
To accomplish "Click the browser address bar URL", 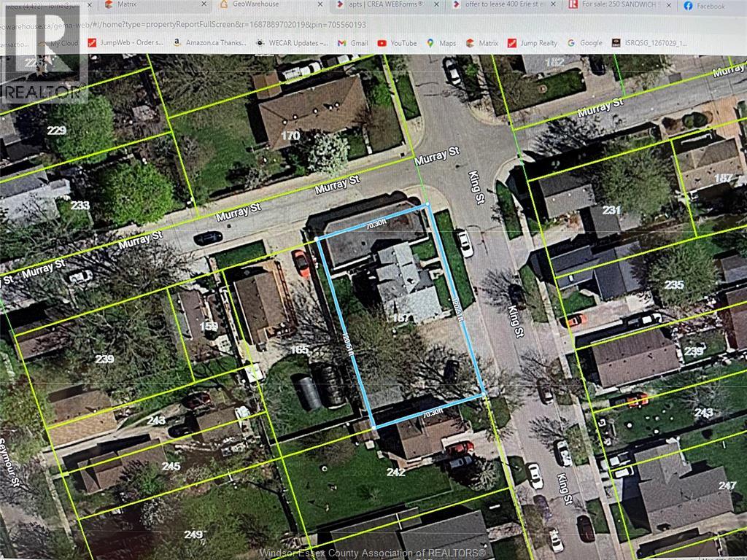I will tap(182, 24).
